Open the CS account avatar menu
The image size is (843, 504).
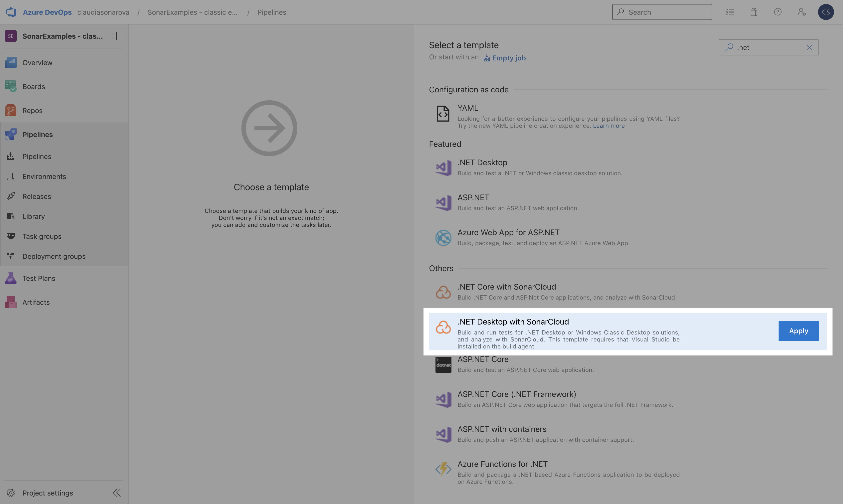pyautogui.click(x=826, y=12)
